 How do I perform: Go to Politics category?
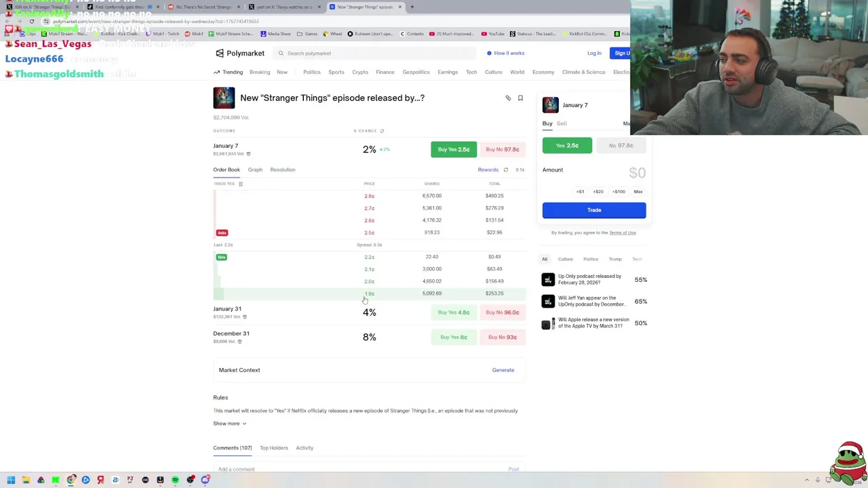312,72
